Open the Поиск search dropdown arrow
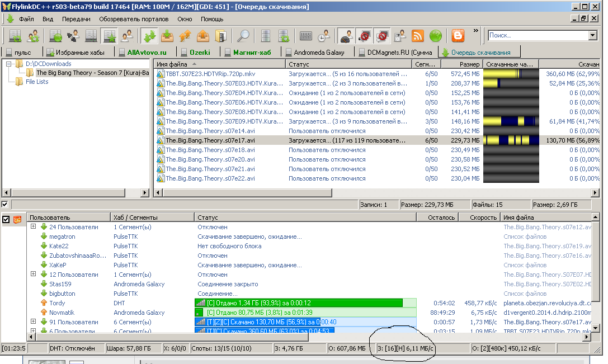The height and width of the screenshot is (364, 608). pyautogui.click(x=592, y=35)
